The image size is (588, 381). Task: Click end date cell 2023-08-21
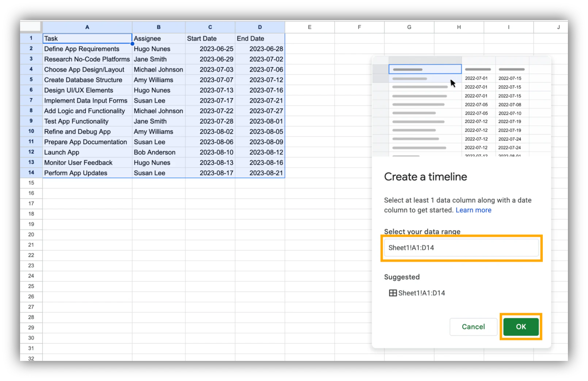click(260, 173)
